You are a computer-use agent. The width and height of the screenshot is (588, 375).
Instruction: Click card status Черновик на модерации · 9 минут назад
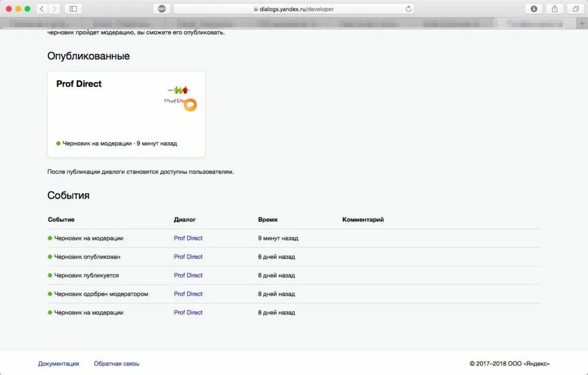[x=116, y=143]
